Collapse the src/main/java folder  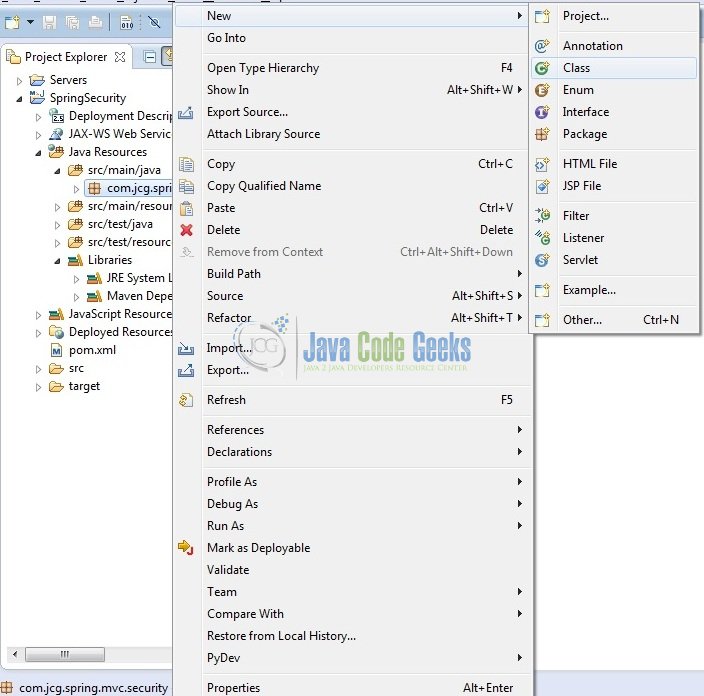[57, 171]
